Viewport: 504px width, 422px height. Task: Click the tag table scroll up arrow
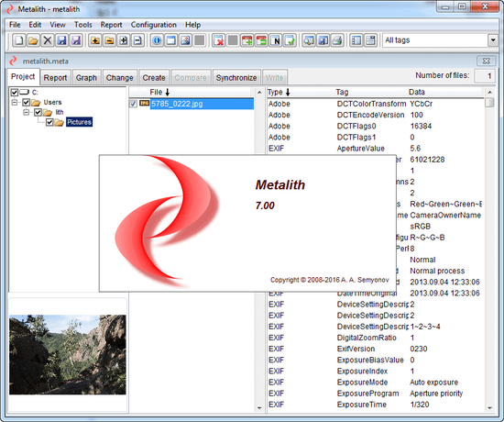(489, 93)
